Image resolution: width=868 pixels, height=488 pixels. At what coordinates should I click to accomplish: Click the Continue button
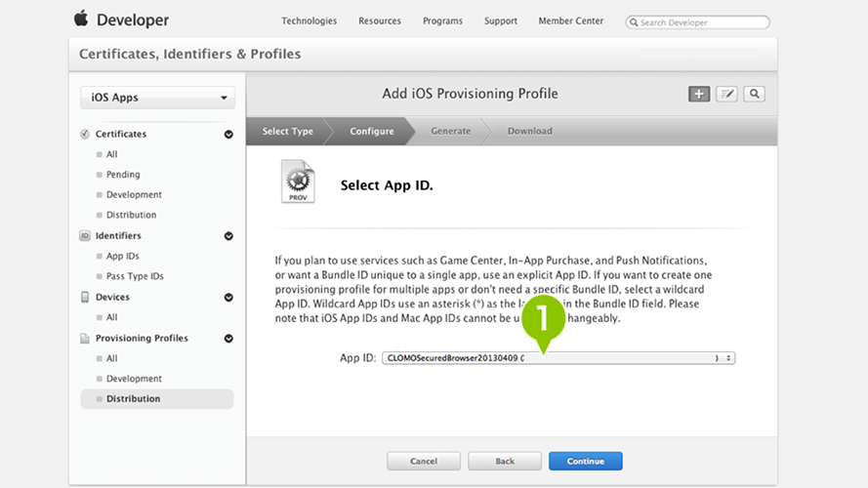pos(586,461)
